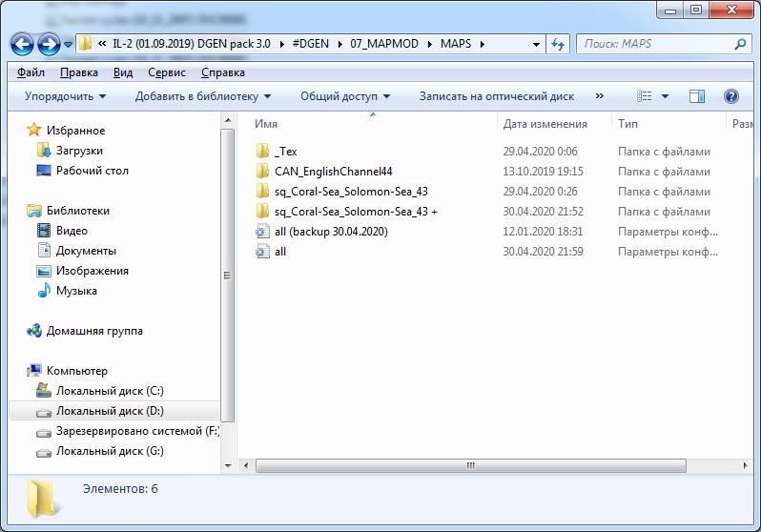The width and height of the screenshot is (761, 532).
Task: Open the Сервис menu
Action: tap(167, 72)
